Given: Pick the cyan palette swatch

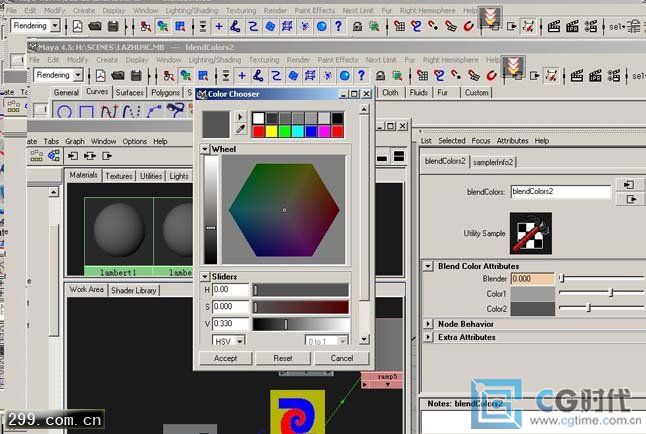Looking at the screenshot, I should click(x=298, y=131).
